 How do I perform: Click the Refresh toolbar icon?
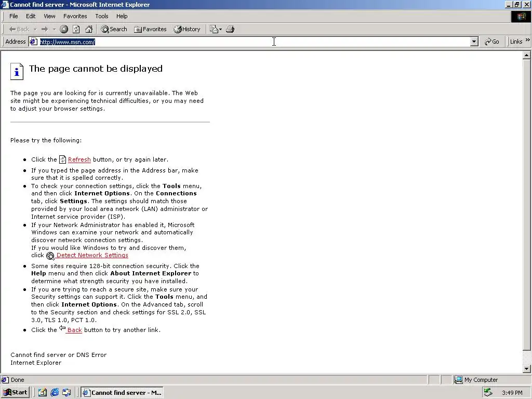point(76,29)
